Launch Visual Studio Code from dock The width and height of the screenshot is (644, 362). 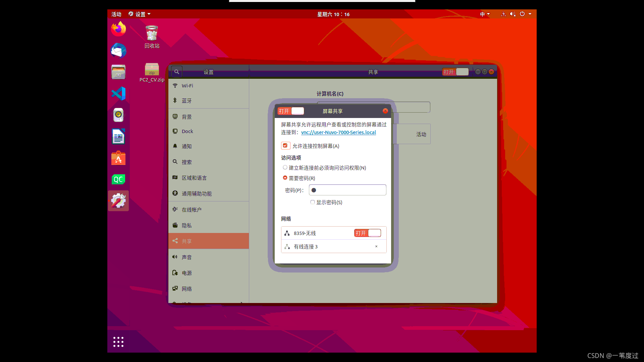[x=118, y=94]
